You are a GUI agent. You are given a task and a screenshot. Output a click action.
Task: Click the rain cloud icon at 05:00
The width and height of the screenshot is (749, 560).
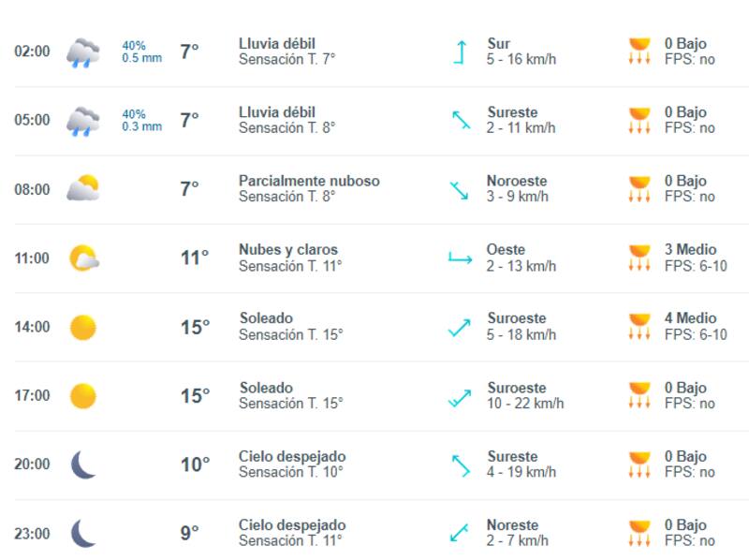(82, 121)
